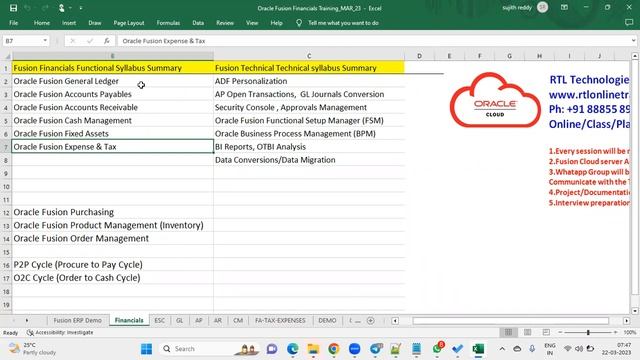The width and height of the screenshot is (640, 360).
Task: Cancel the formula bar entry
Action: click(x=73, y=41)
